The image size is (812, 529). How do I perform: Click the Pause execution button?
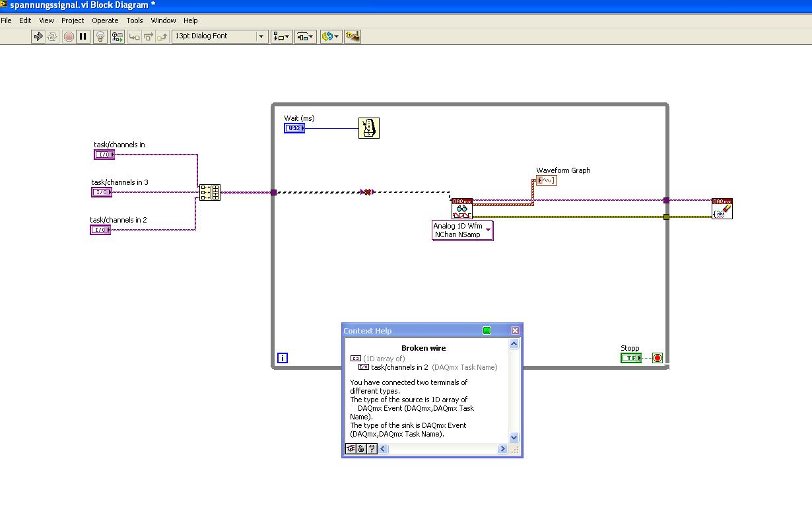pyautogui.click(x=83, y=36)
